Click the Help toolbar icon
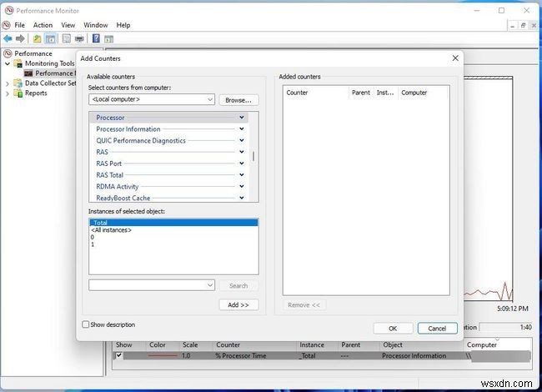Screen dimensions: 542x392 (96, 38)
